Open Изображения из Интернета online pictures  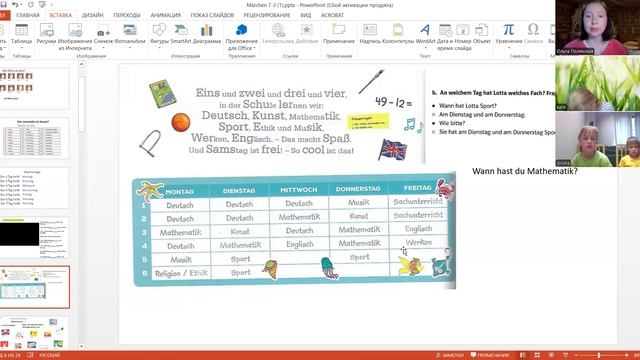(75, 37)
